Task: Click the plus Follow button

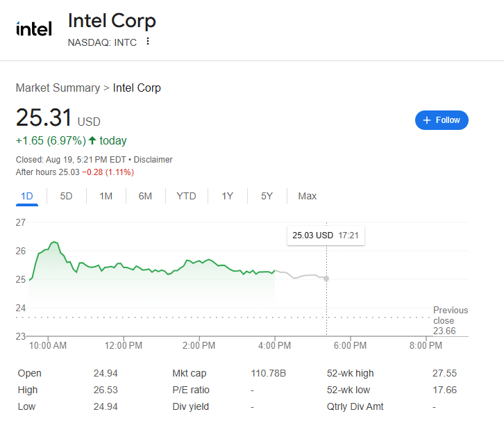Action: 442,120
